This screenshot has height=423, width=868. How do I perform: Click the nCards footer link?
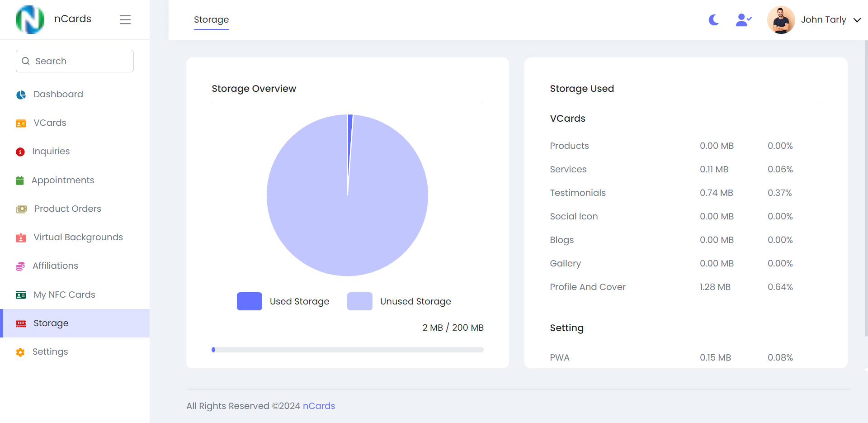click(x=319, y=406)
